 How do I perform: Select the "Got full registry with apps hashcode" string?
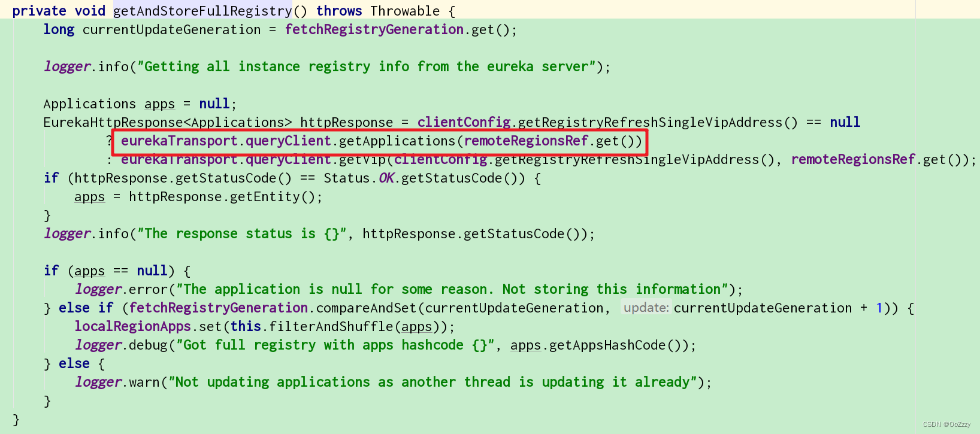(335, 345)
